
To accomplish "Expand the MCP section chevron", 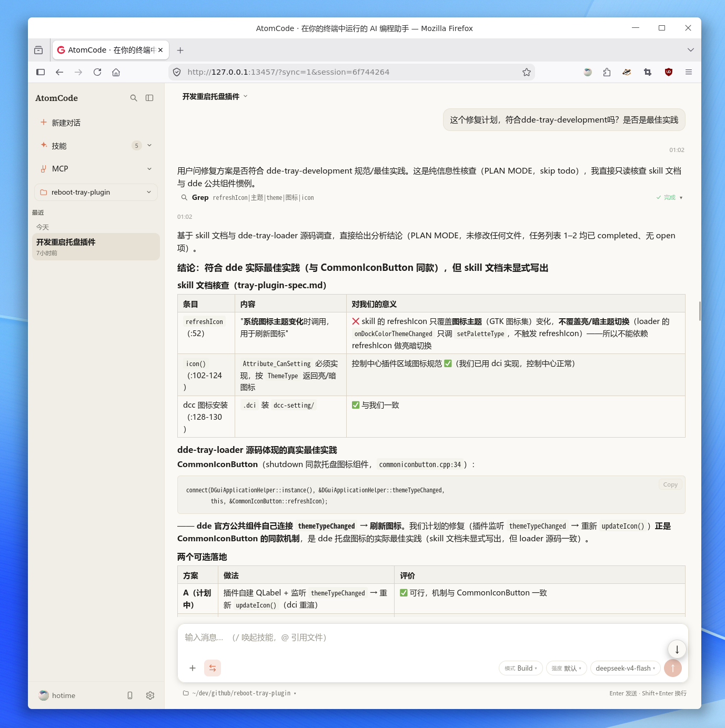I will (149, 169).
